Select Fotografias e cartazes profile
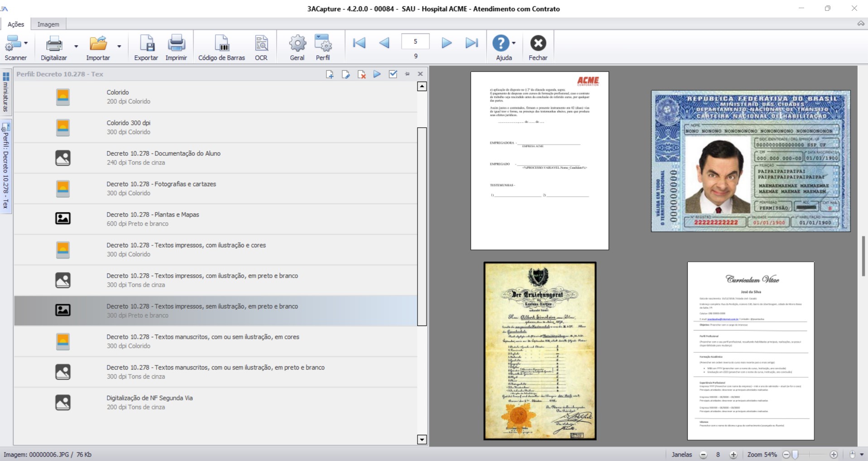The image size is (868, 461). 216,188
